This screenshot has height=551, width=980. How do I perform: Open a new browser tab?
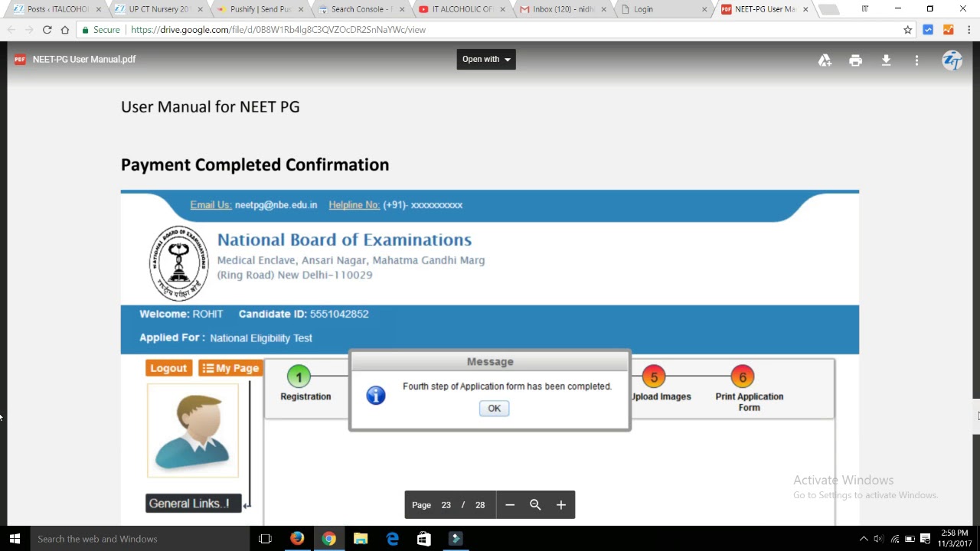point(828,9)
